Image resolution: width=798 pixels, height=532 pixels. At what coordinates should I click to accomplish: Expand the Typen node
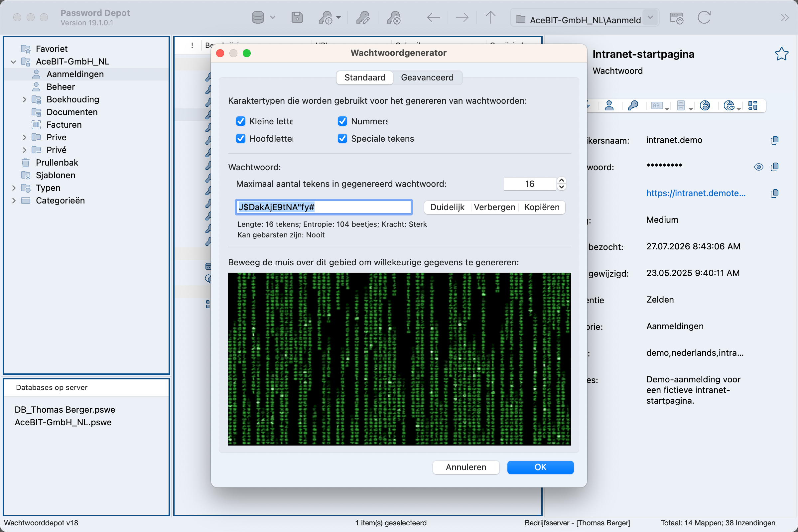pos(14,188)
